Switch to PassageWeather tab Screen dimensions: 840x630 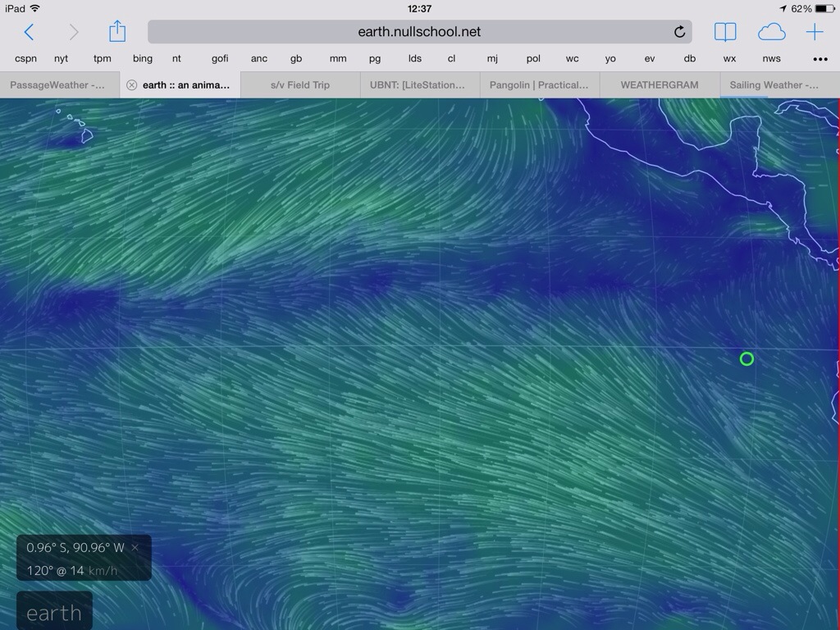coord(57,85)
